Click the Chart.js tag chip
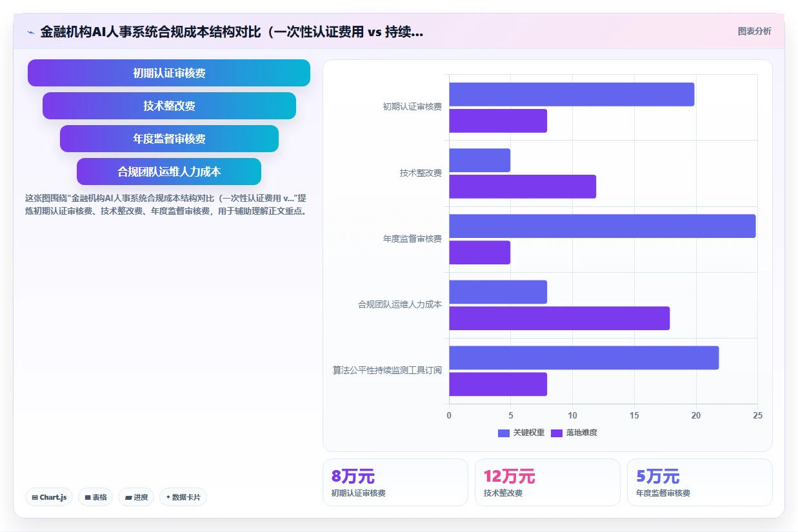This screenshot has width=798, height=532. click(49, 497)
